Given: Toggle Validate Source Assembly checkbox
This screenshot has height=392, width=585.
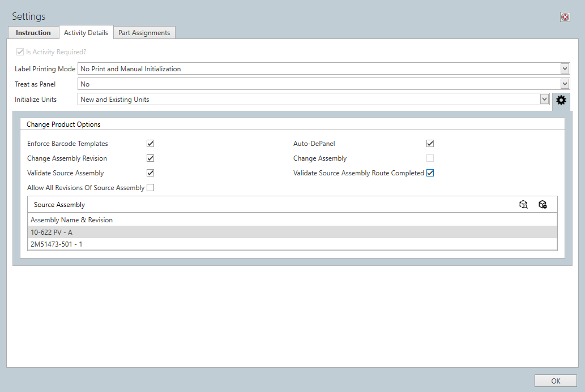Looking at the screenshot, I should 150,173.
